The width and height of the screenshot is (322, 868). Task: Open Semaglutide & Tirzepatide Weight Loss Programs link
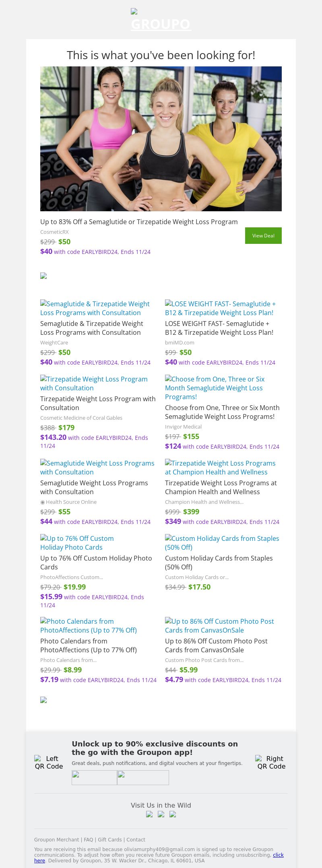click(95, 308)
